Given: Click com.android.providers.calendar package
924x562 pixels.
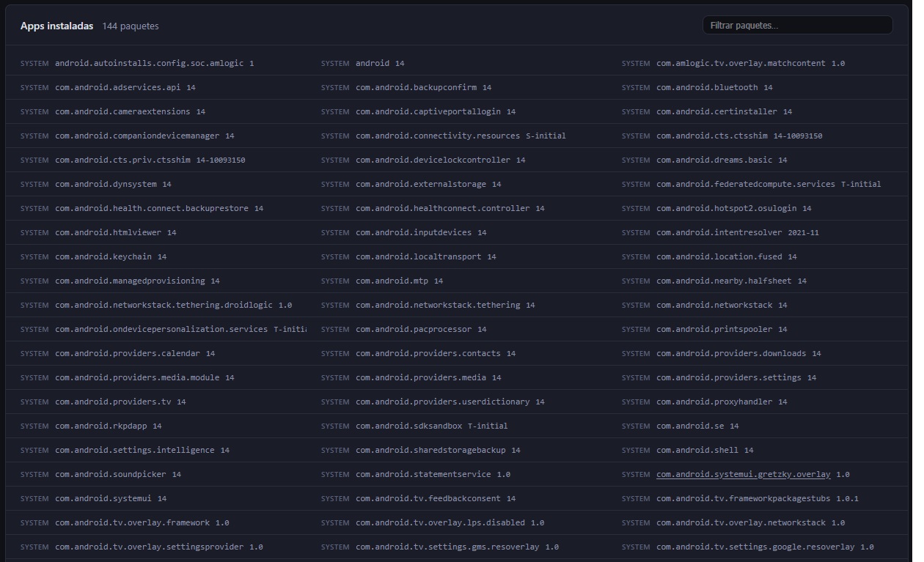Looking at the screenshot, I should (x=128, y=353).
